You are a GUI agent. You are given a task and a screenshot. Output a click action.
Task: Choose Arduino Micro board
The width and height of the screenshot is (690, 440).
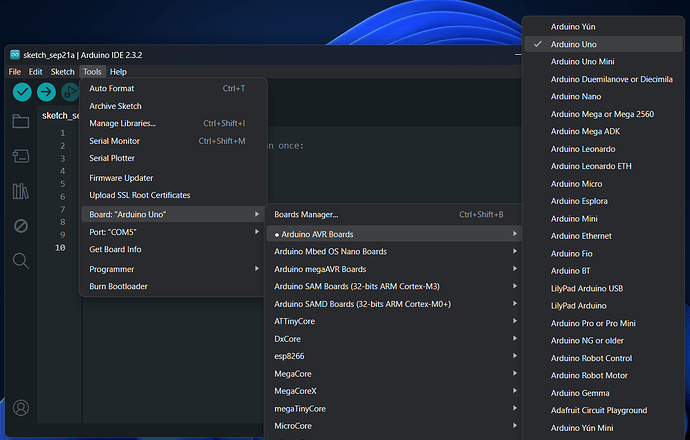point(603,183)
